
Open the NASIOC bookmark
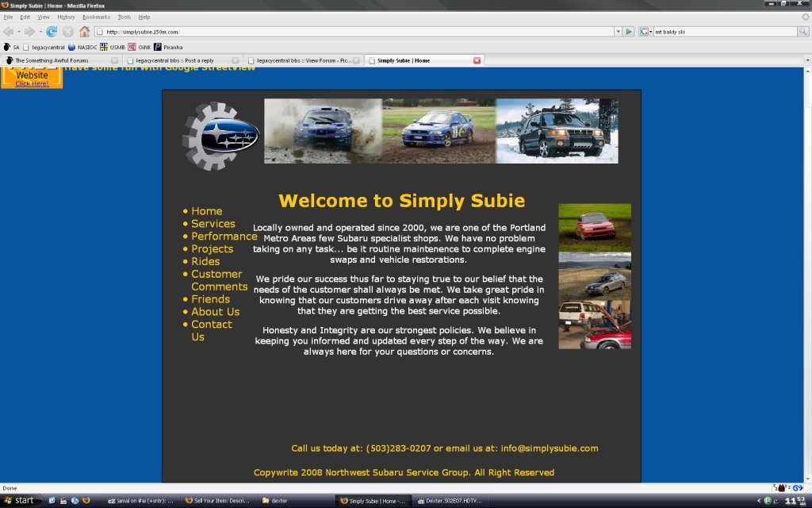tap(82, 47)
